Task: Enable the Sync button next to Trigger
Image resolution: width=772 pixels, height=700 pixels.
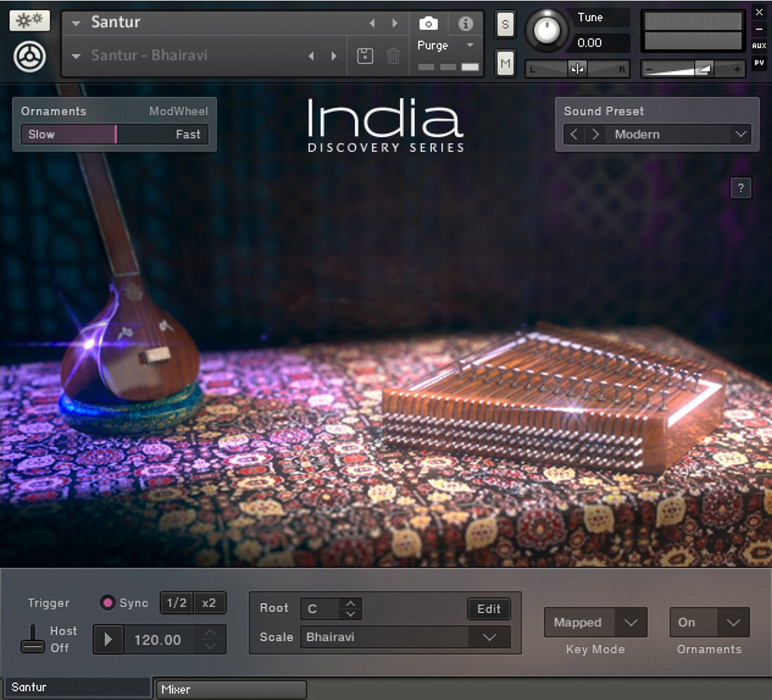Action: (108, 603)
